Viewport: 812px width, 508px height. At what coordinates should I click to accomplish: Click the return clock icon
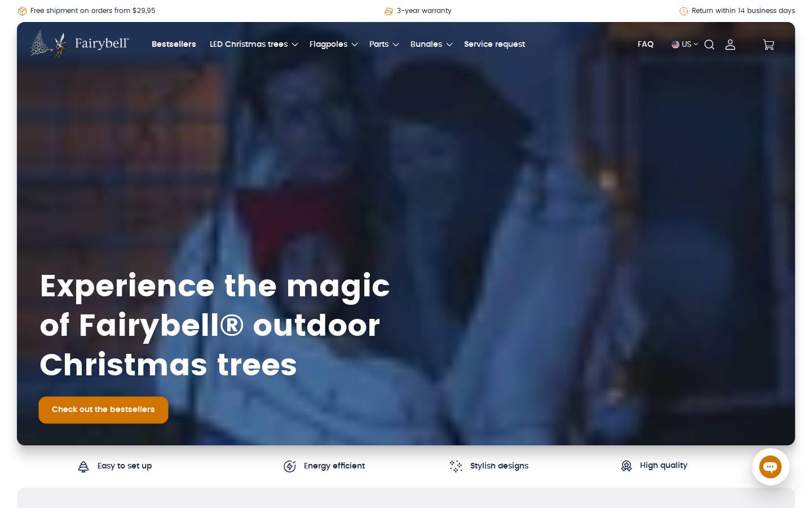click(x=684, y=11)
